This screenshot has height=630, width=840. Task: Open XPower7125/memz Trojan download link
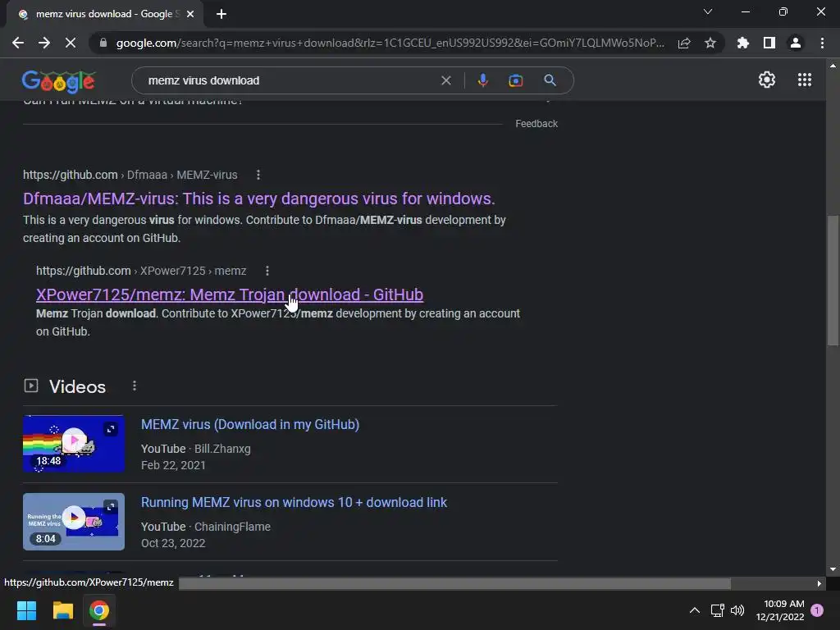click(x=230, y=294)
